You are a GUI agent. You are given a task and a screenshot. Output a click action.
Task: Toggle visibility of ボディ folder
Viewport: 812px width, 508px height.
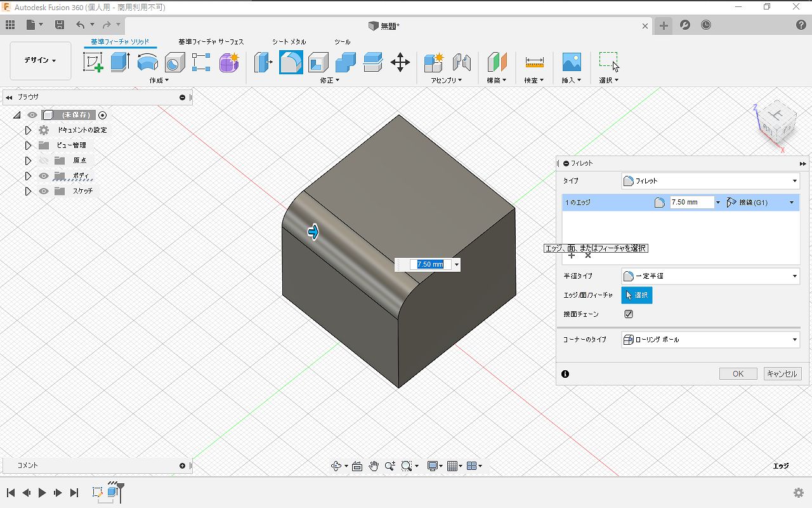click(x=44, y=176)
